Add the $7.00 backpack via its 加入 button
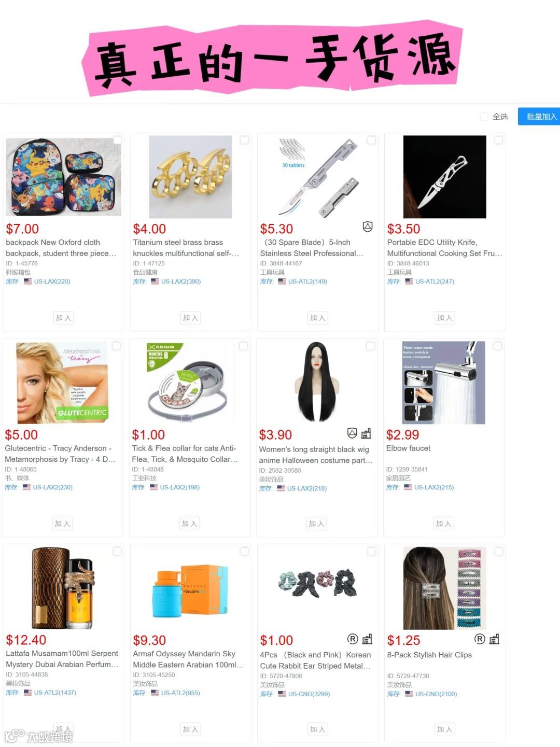560x747 pixels. (x=63, y=318)
